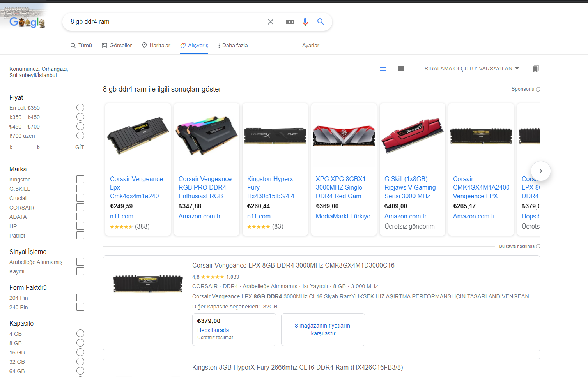Enable the Kayıtlı filter checkbox
The image size is (588, 377).
(80, 271)
